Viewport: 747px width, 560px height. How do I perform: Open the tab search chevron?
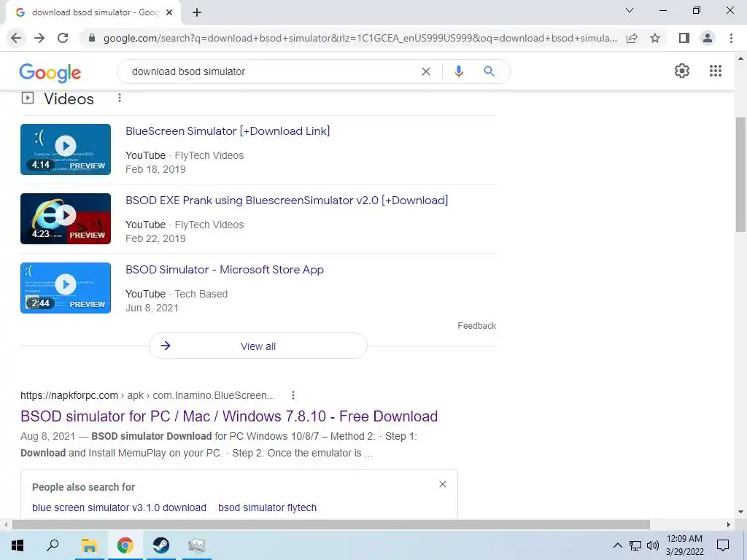(630, 10)
